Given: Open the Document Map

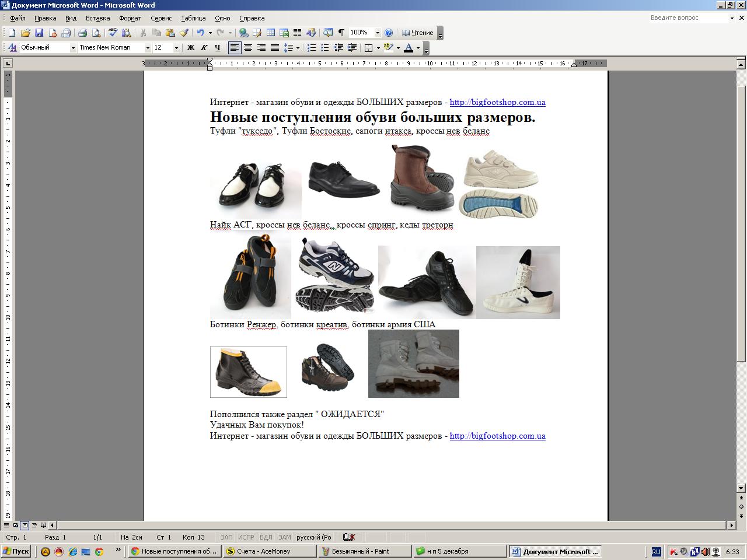Looking at the screenshot, I should pos(328,33).
